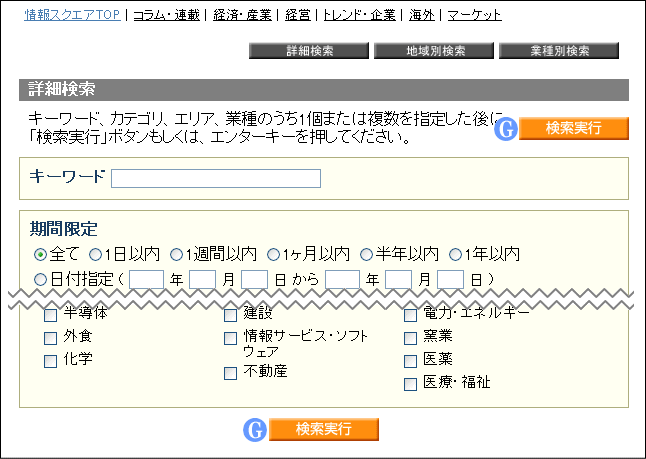646x459 pixels.
Task: Focus the end day field before closing parenthesis
Action: click(450, 280)
